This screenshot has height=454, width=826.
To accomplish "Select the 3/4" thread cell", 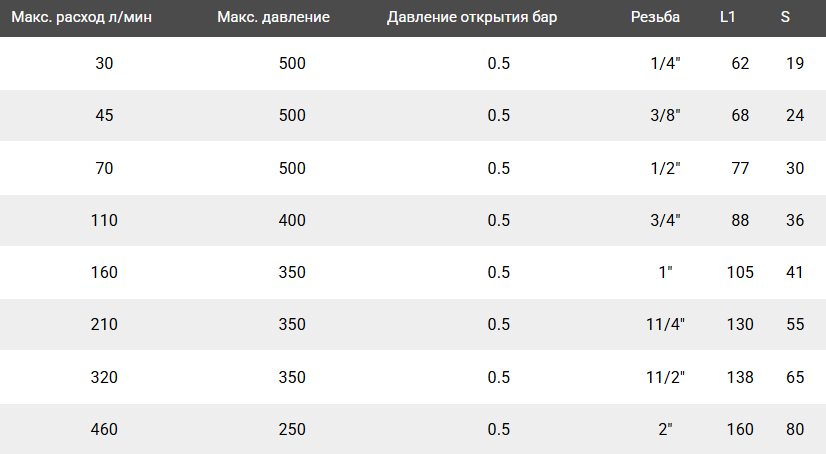I will click(x=665, y=220).
